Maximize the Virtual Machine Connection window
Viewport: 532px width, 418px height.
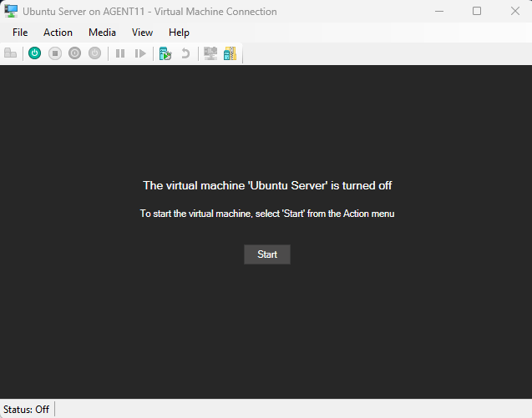[x=477, y=11]
